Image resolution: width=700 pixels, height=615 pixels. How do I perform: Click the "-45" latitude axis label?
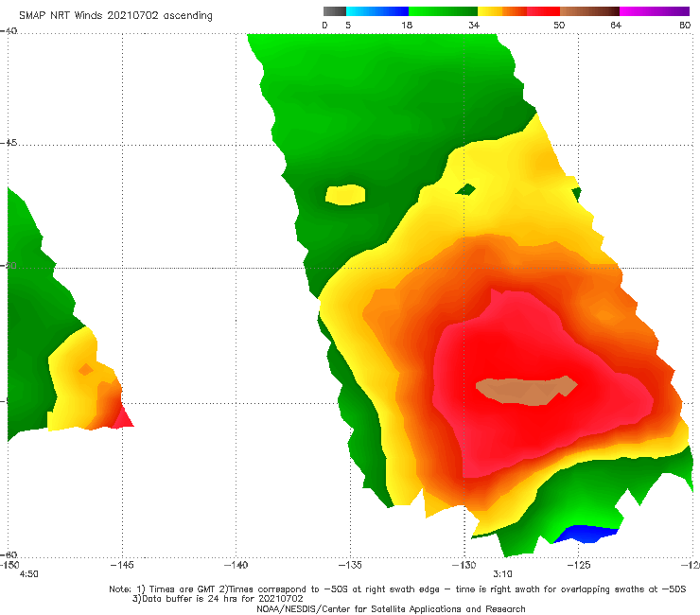pyautogui.click(x=9, y=143)
